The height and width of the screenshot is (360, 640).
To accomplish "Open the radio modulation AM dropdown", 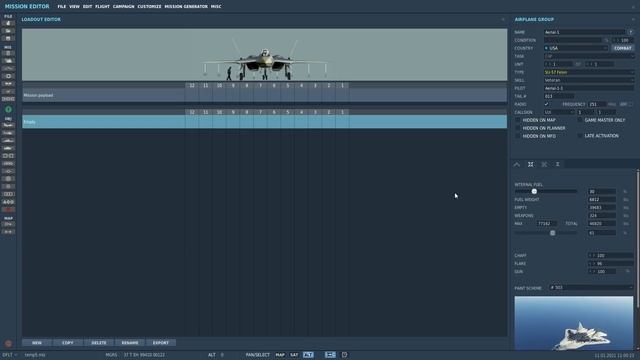I will point(626,104).
